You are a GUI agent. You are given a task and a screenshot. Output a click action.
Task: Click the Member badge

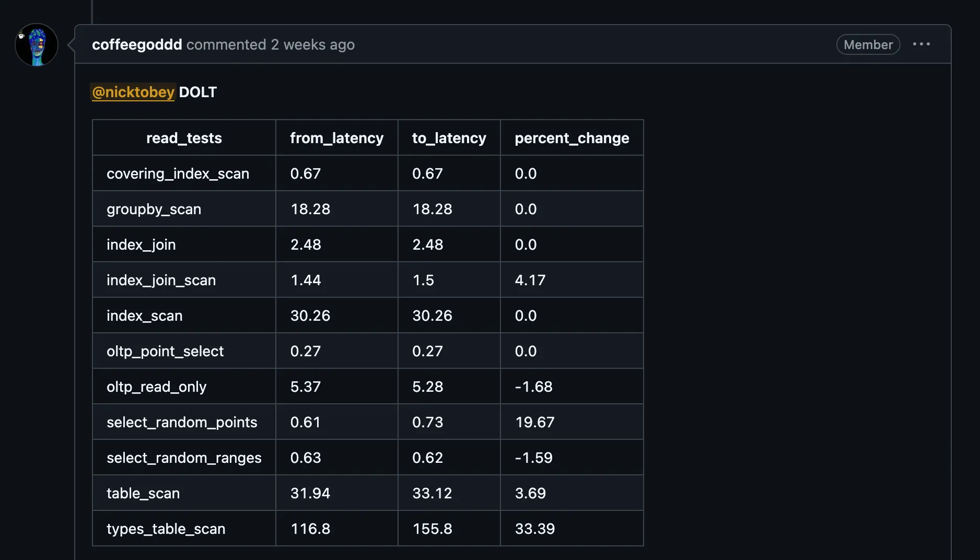coord(867,44)
